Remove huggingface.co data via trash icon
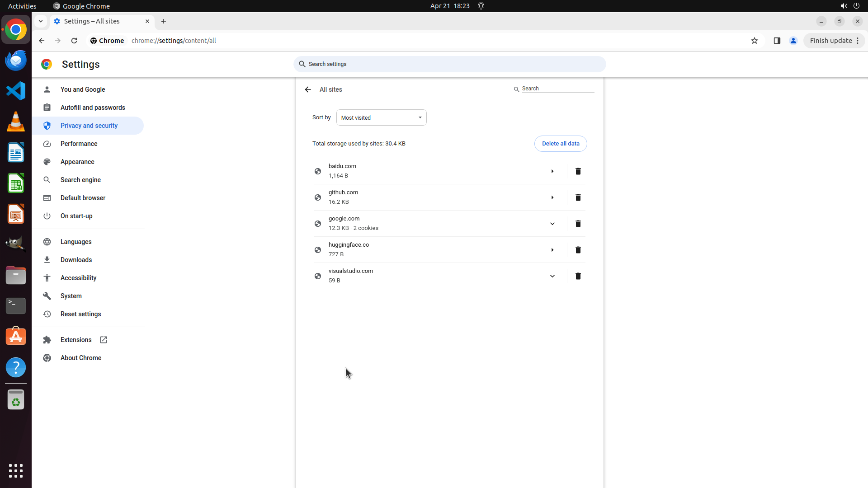The height and width of the screenshot is (488, 868). [578, 250]
